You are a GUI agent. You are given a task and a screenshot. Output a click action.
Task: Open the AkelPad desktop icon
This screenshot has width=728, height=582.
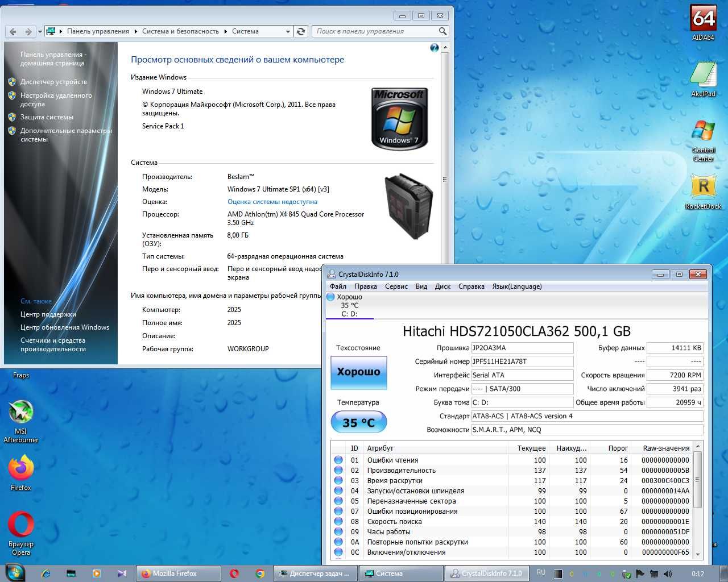pos(703,78)
